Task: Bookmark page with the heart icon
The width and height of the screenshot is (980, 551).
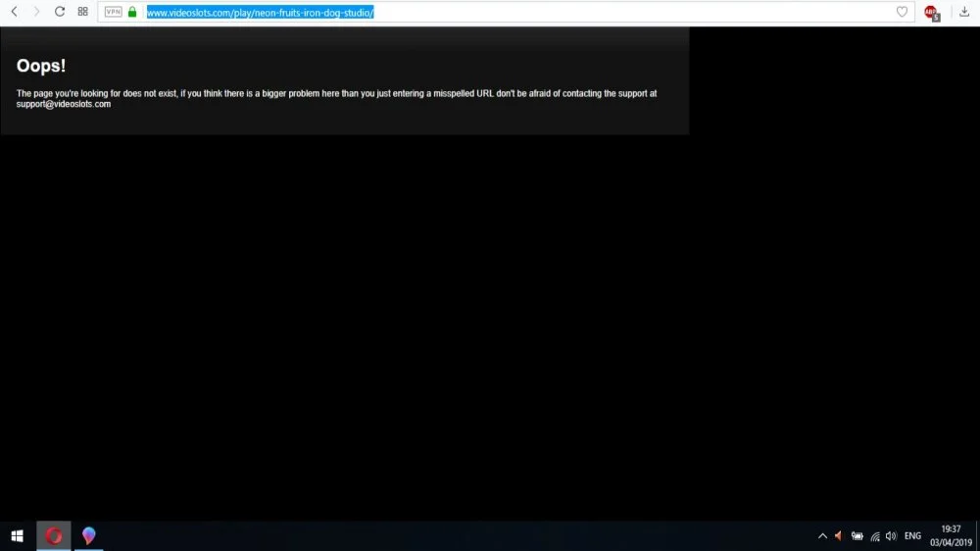Action: click(x=902, y=12)
